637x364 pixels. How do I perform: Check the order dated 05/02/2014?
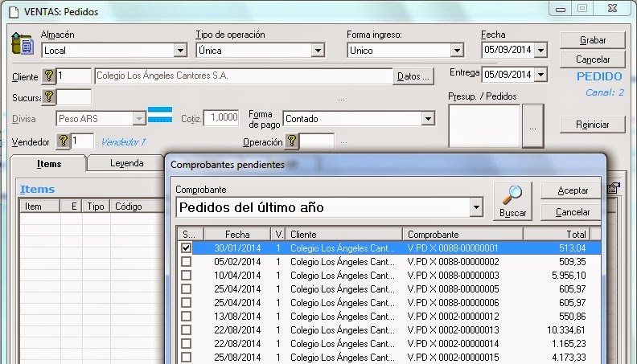pyautogui.click(x=187, y=262)
